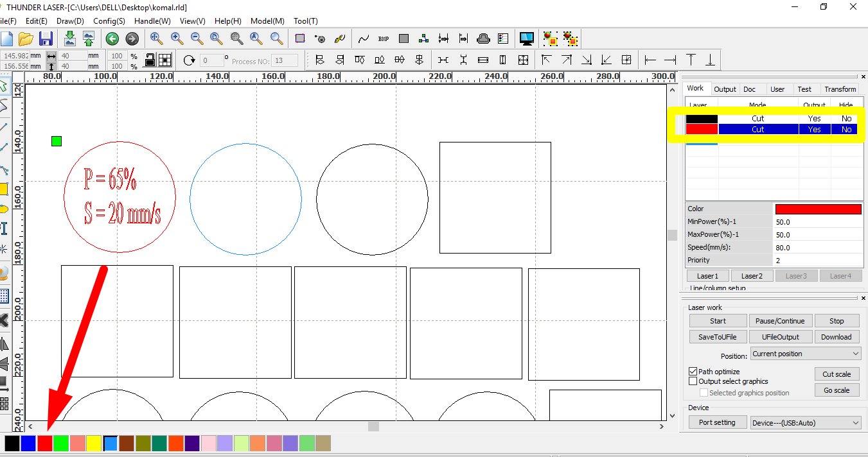Toggle the Path optimize checkbox
The height and width of the screenshot is (457, 868).
point(693,372)
